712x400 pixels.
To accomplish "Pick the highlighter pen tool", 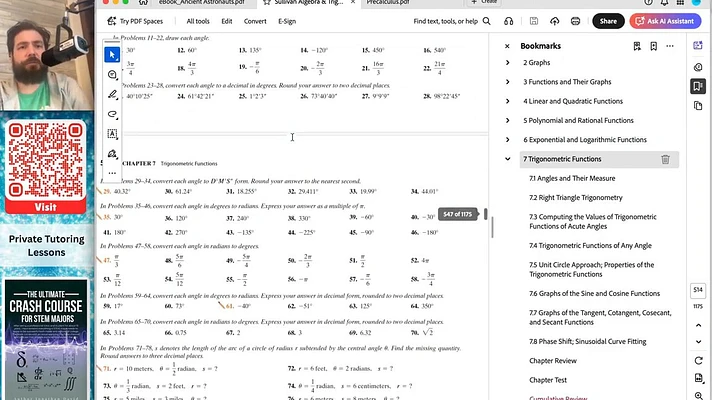I will [x=112, y=94].
